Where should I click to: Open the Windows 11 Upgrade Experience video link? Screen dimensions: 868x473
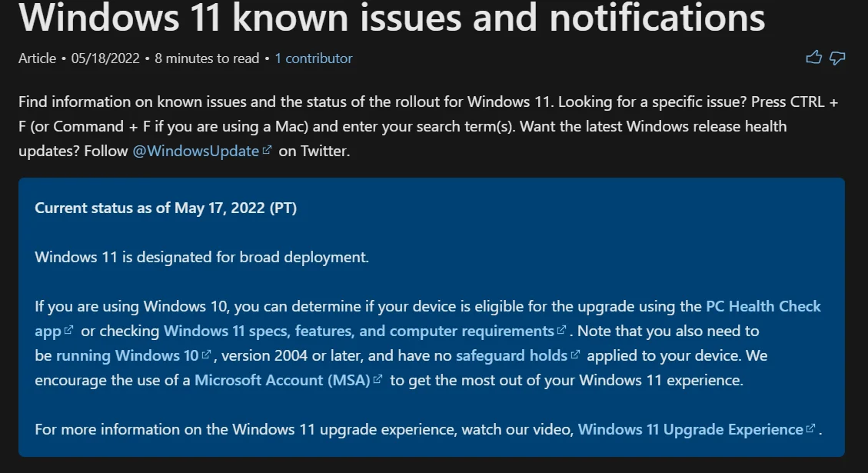pos(690,429)
